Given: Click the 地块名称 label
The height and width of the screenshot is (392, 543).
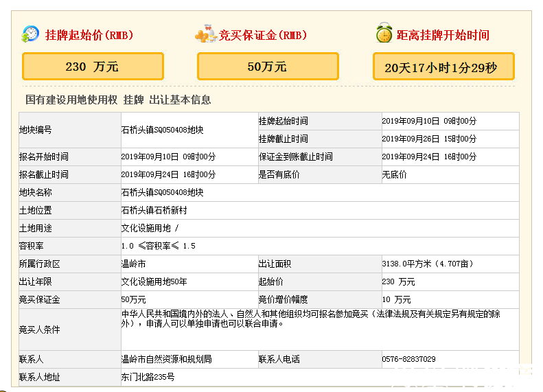Looking at the screenshot, I should coord(35,192).
